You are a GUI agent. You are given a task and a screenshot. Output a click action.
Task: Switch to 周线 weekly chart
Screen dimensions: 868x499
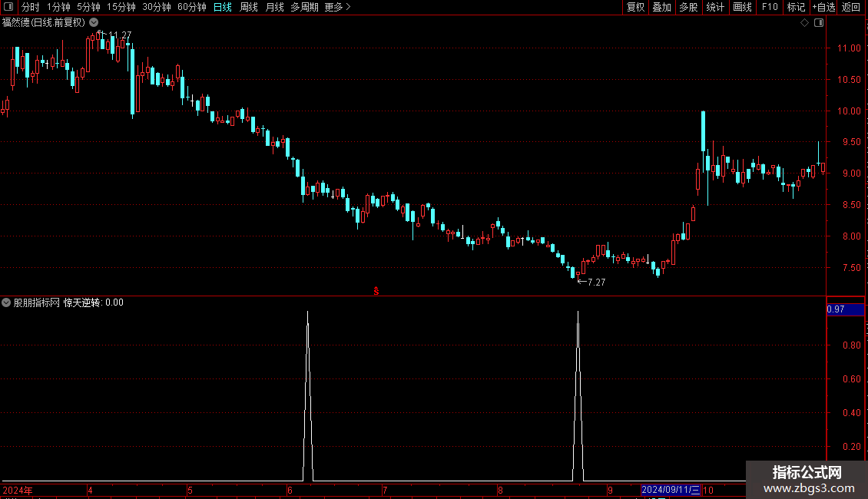(x=249, y=7)
